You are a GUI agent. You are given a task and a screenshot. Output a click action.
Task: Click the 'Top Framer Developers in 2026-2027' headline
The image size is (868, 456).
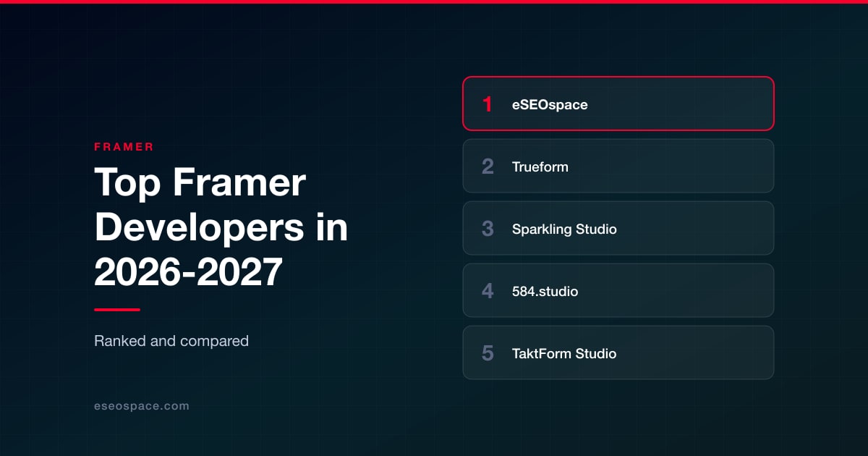pyautogui.click(x=221, y=228)
